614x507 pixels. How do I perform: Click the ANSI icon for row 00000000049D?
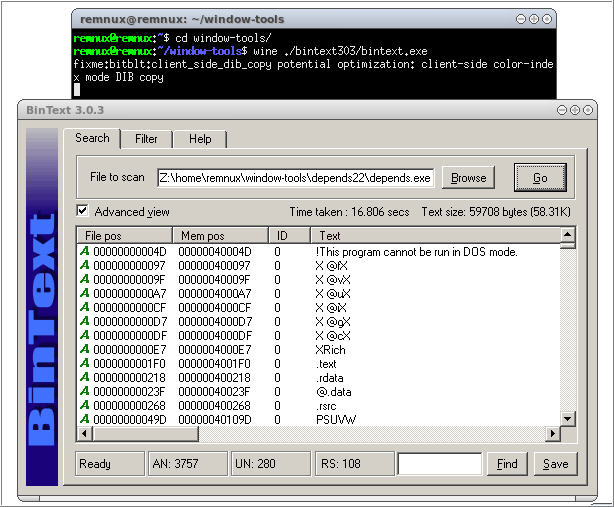(x=85, y=419)
